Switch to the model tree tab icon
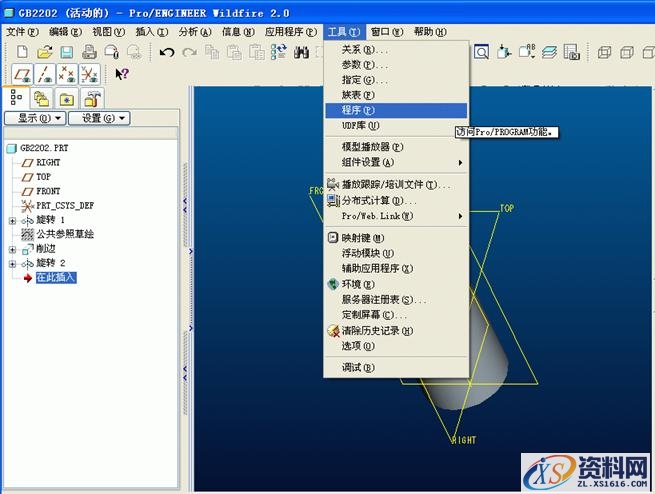 (x=16, y=97)
